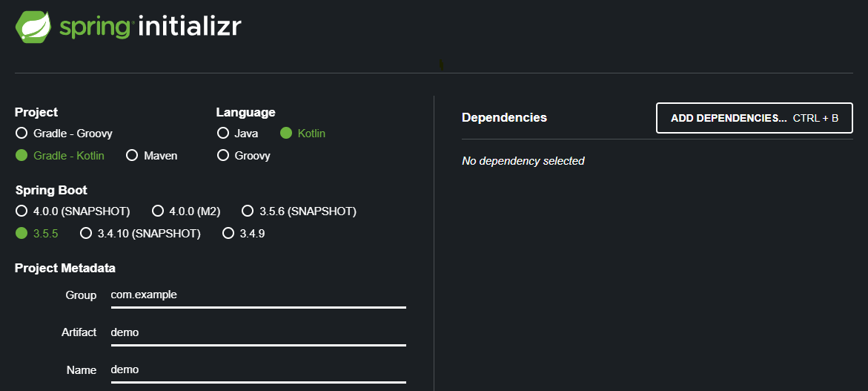
Task: Click the Spring leaf logo icon
Action: point(33,26)
